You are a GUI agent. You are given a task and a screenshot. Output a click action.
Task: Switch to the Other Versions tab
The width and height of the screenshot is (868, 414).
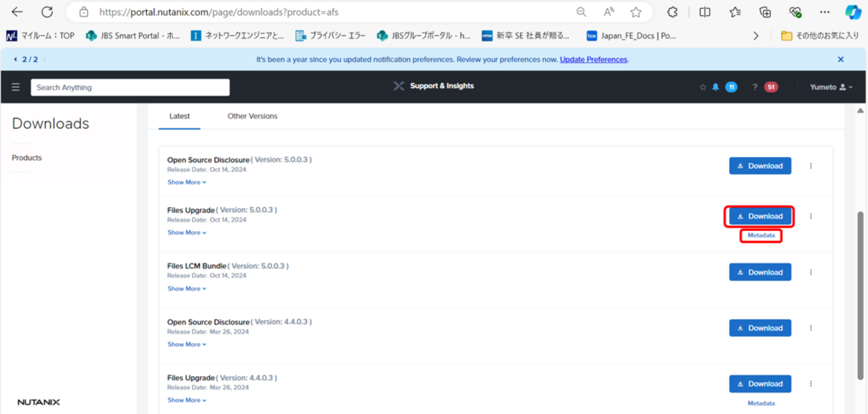[252, 116]
